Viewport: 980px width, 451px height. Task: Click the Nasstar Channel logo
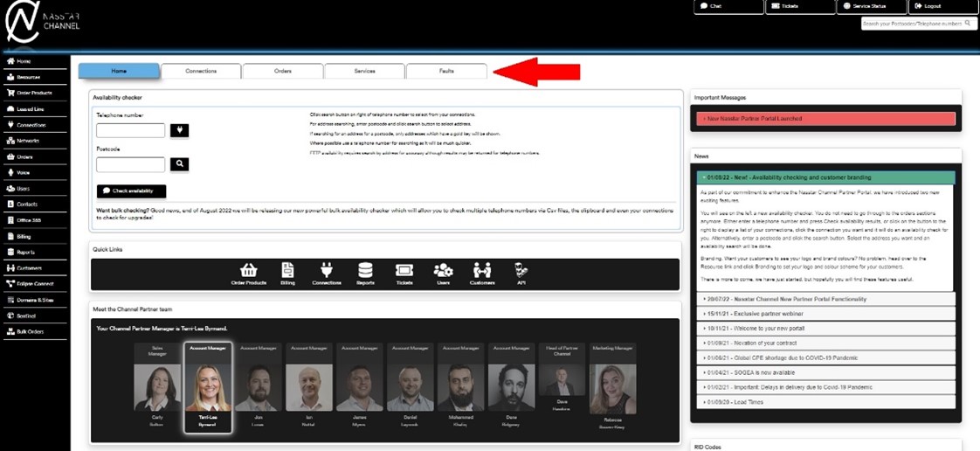(x=41, y=22)
